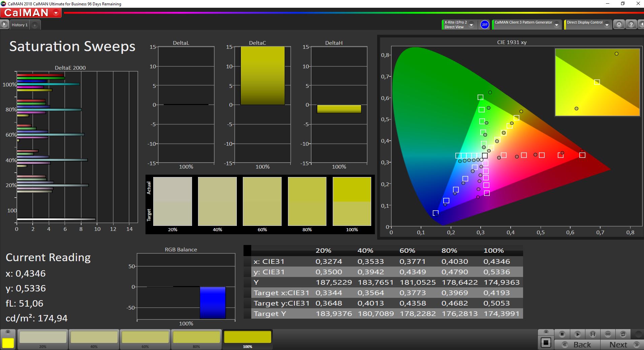Expand the X-Rite i1Pro 2 meter dropdown

(x=472, y=25)
